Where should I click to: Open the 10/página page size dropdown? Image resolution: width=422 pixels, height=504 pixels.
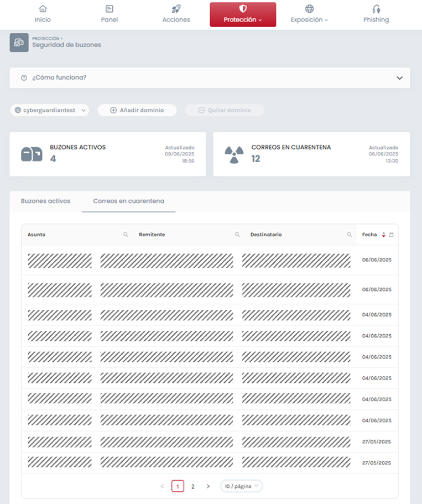(241, 486)
